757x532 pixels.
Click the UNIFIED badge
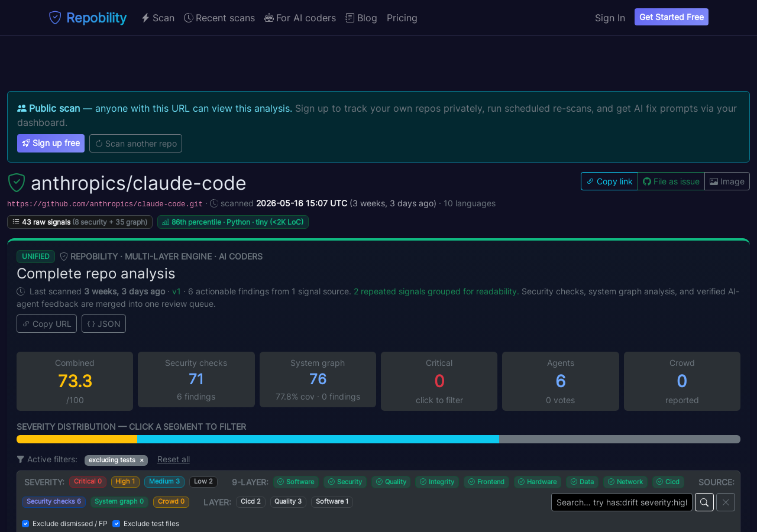[x=35, y=256]
